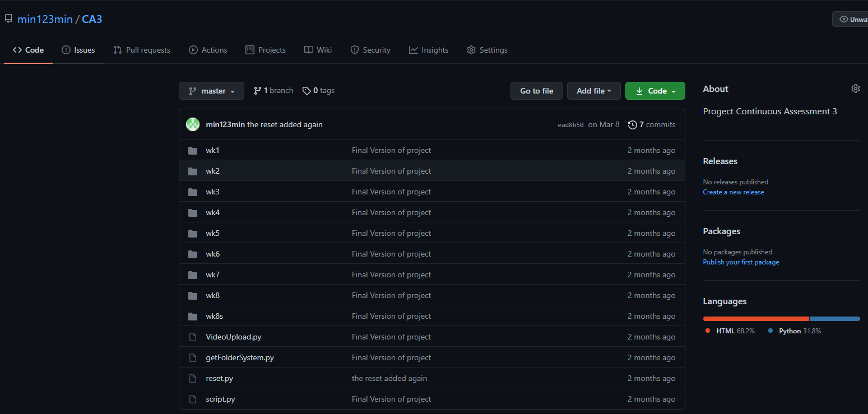Click the folder icon for wk8
Screen dimensions: 868x414
click(193, 296)
